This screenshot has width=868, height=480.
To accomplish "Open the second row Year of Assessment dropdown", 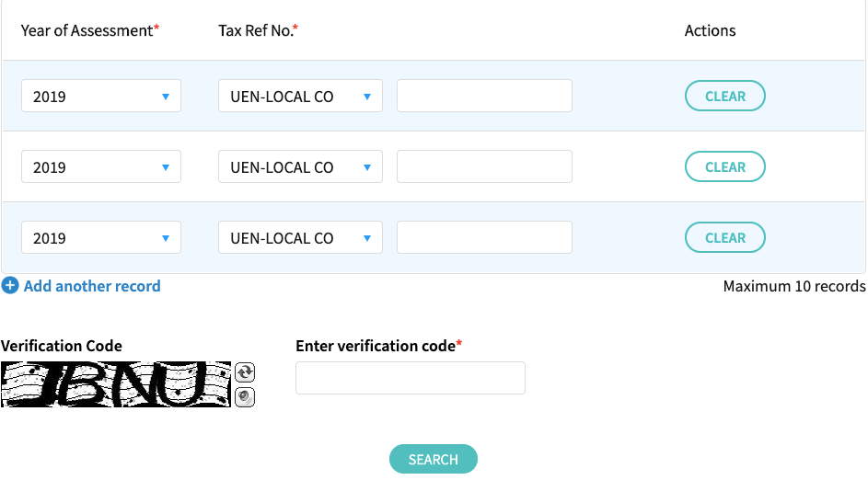I will (x=101, y=166).
